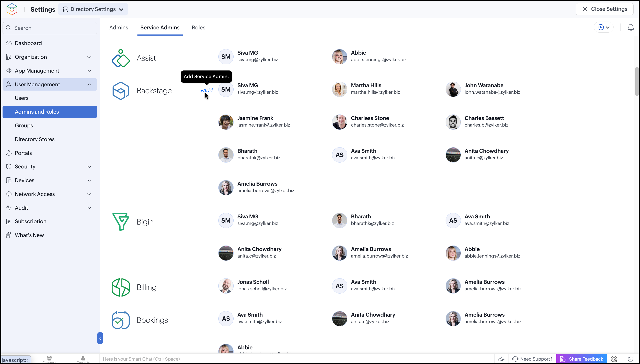Click the settings Search field

pos(50,28)
